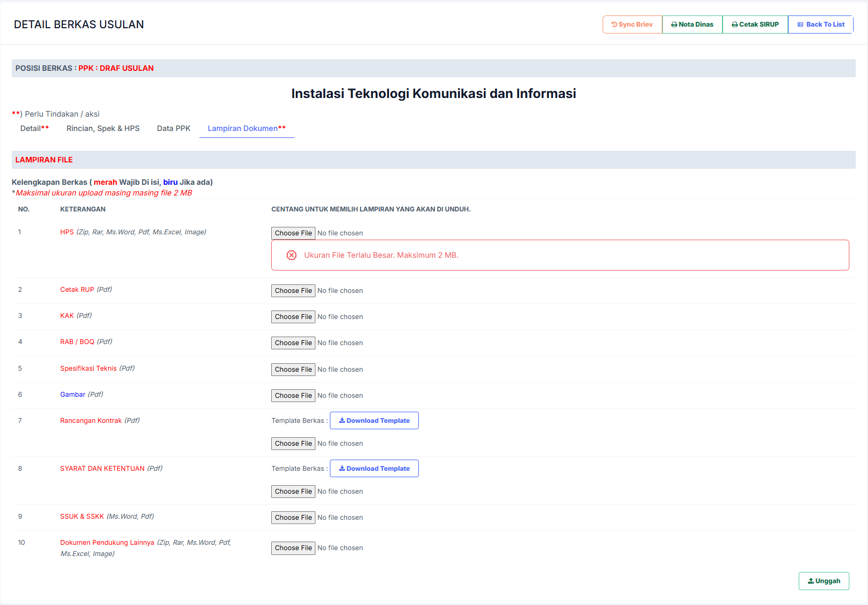Click the red error circle icon
868x605 pixels.
click(291, 255)
